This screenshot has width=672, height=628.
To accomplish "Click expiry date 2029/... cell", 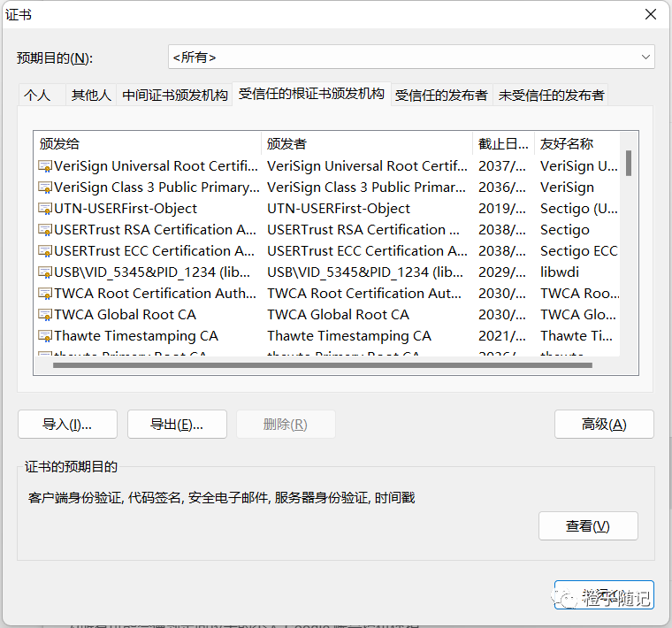I will 502,272.
